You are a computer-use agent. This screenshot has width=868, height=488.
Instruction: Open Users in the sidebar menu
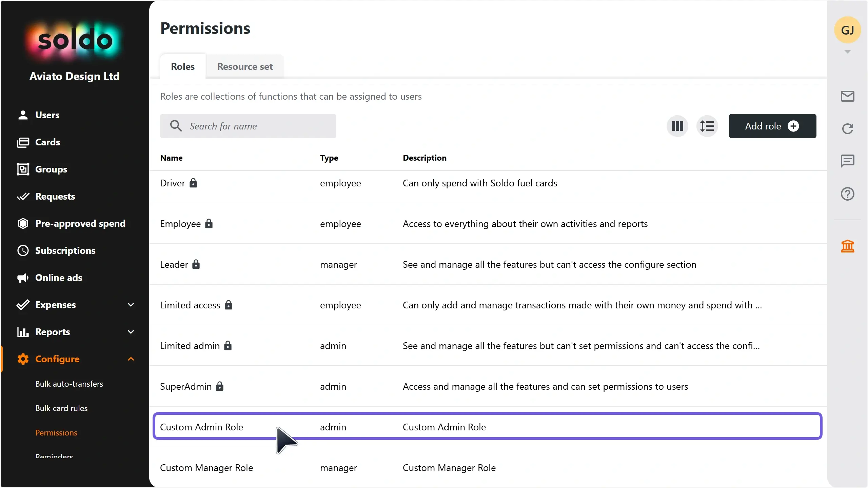(47, 115)
